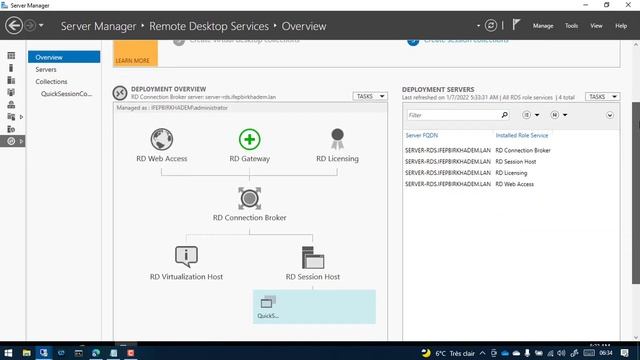Open Microsoft Edge from taskbar

pos(96,353)
